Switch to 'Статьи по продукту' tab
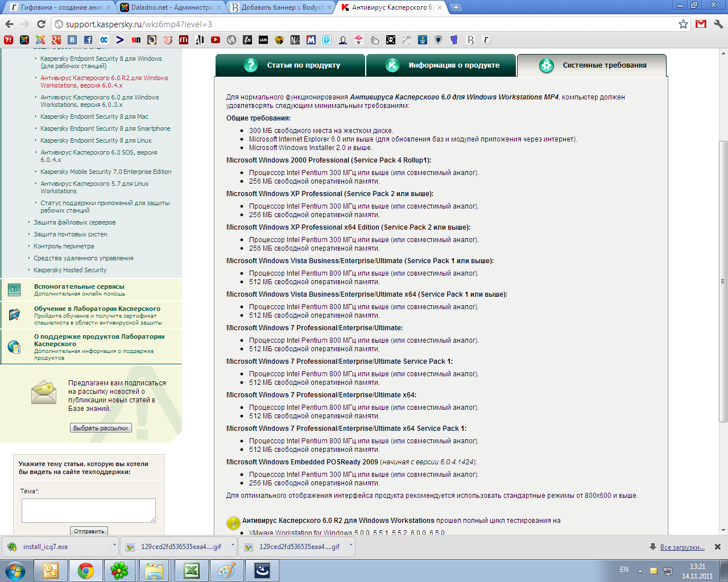 tap(290, 65)
